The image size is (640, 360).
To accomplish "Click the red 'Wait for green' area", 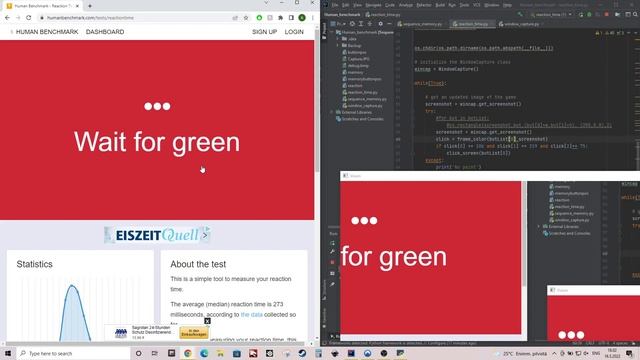I will click(157, 130).
